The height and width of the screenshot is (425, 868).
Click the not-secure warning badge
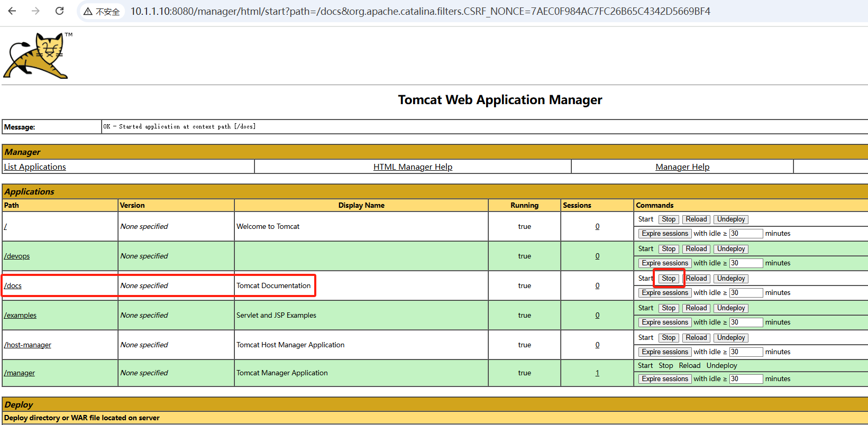tap(102, 12)
